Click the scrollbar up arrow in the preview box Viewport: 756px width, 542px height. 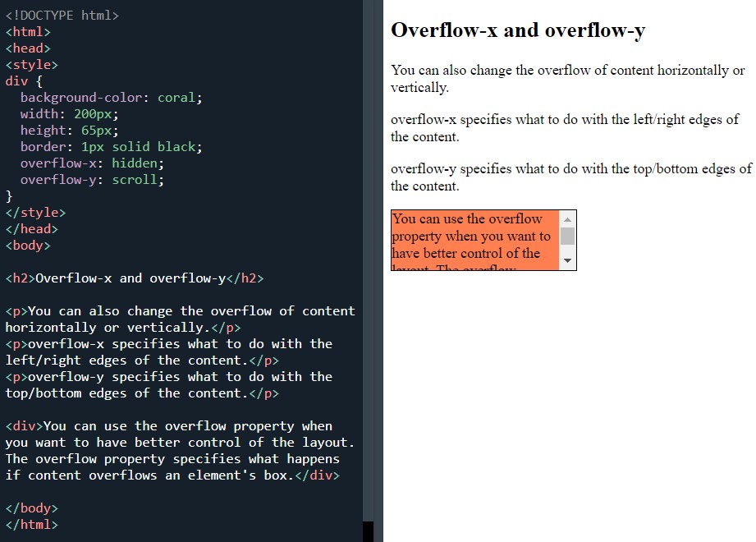click(568, 218)
